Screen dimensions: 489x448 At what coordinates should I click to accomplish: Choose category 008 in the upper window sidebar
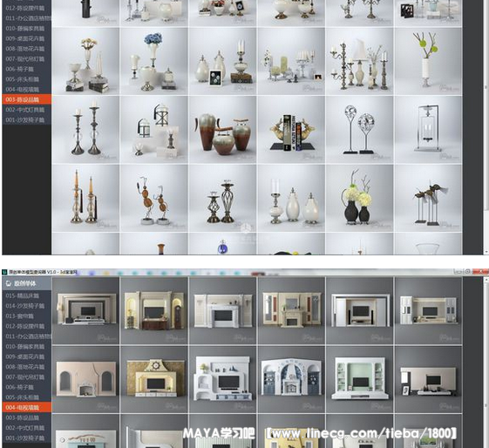point(27,49)
